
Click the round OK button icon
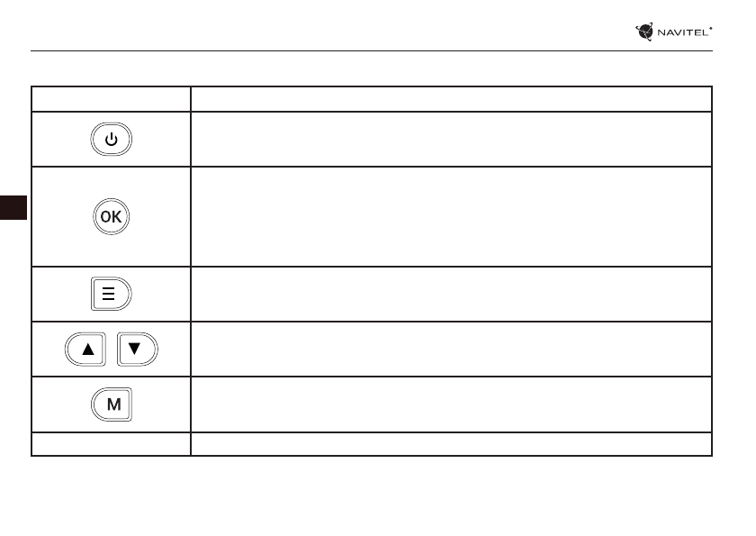pos(111,217)
